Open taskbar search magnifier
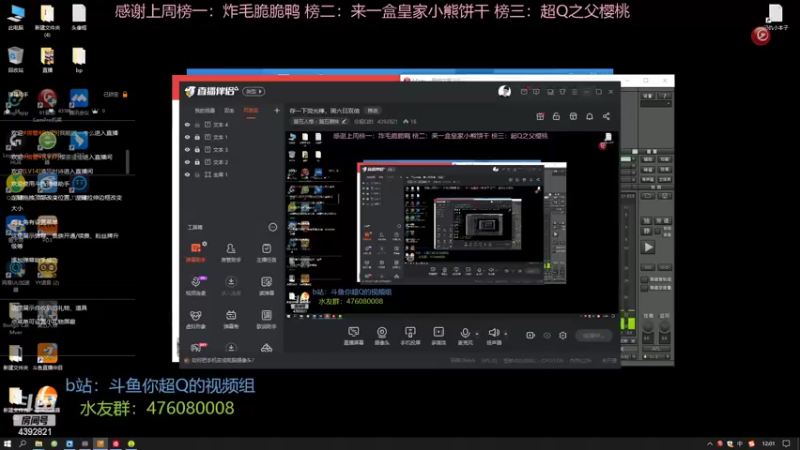This screenshot has height=450, width=800. tap(22, 444)
